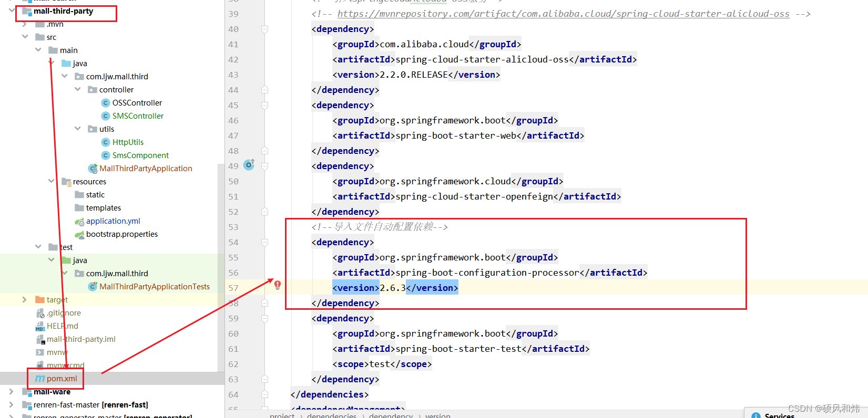This screenshot has height=418, width=868.
Task: Click the 2.2.0.RELEASE version text
Action: 414,75
